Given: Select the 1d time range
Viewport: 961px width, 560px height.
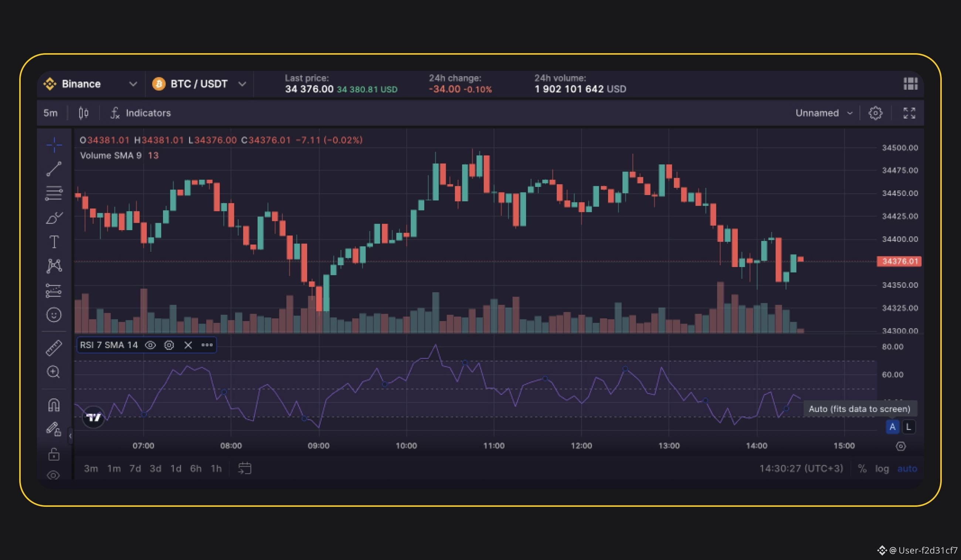Looking at the screenshot, I should (x=176, y=468).
